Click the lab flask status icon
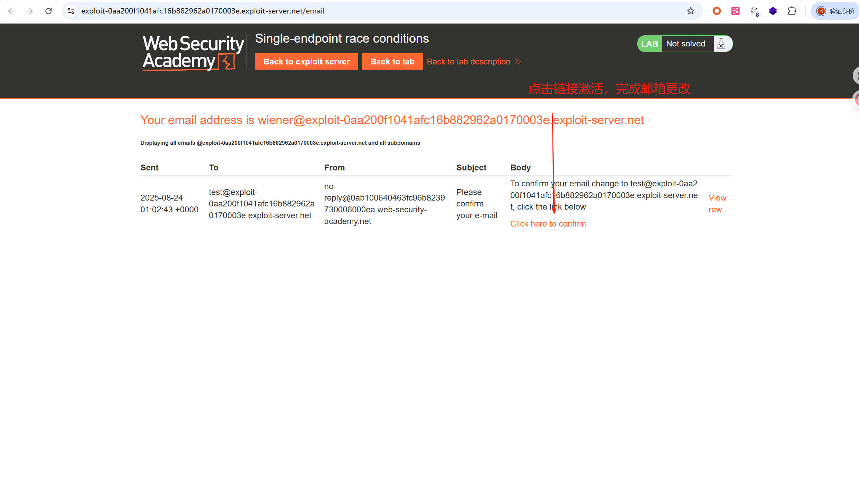 pos(721,44)
